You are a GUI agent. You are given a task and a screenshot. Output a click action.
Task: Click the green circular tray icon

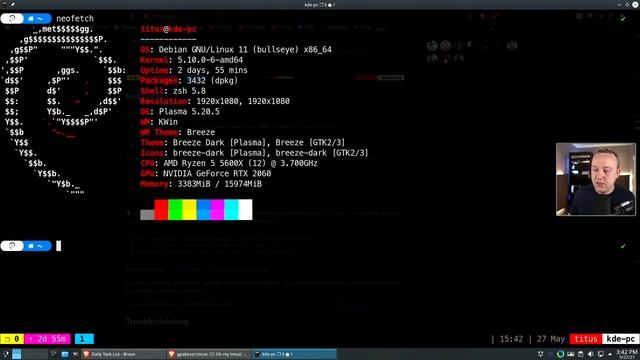[560, 354]
